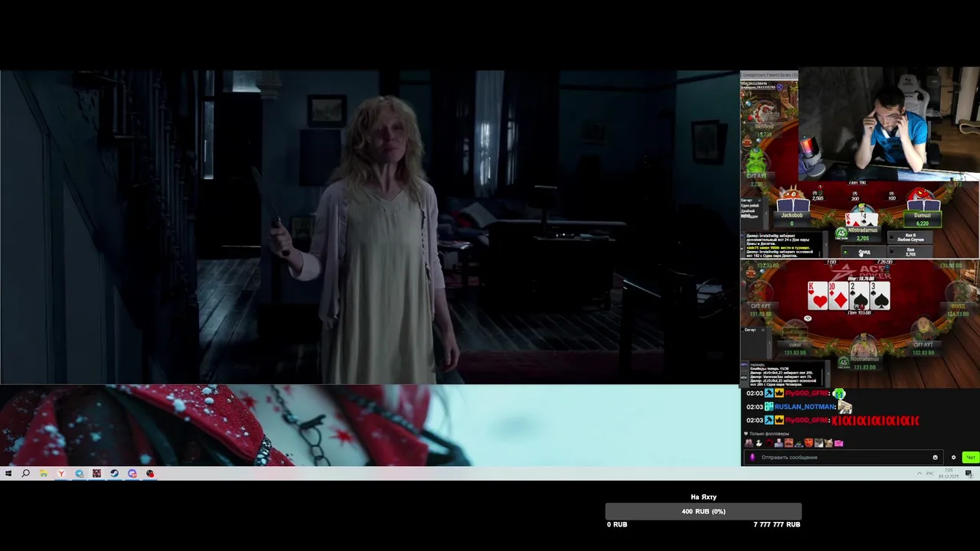Viewport: 980px width, 551px height.
Task: Click the duck emote in the emote row
Action: pyautogui.click(x=759, y=443)
